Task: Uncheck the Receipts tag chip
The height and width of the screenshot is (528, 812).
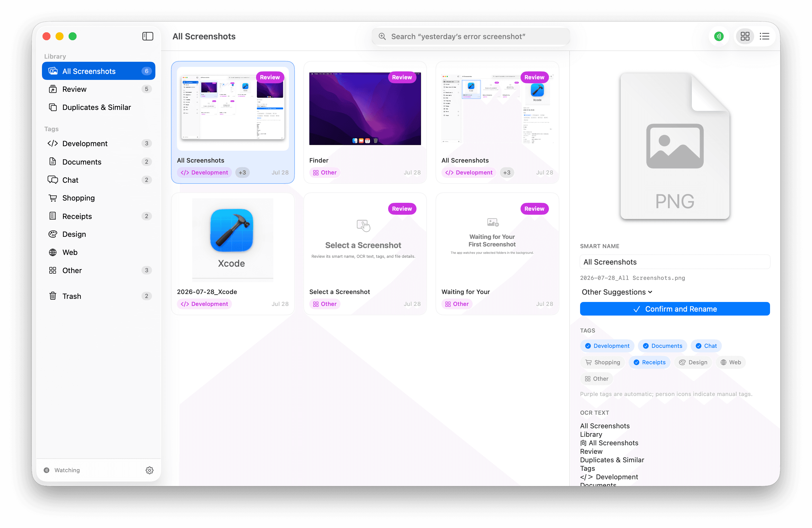Action: 649,362
